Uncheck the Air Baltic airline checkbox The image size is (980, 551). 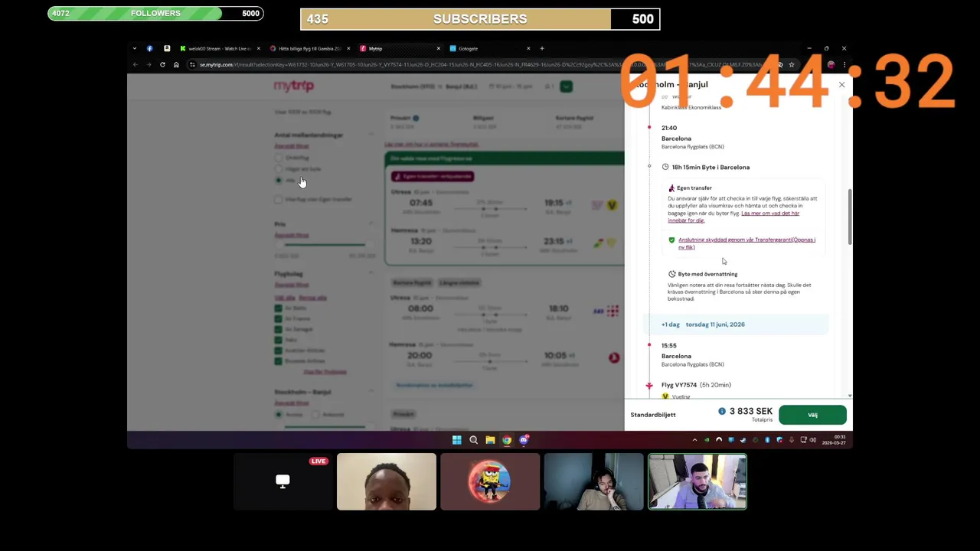click(278, 308)
